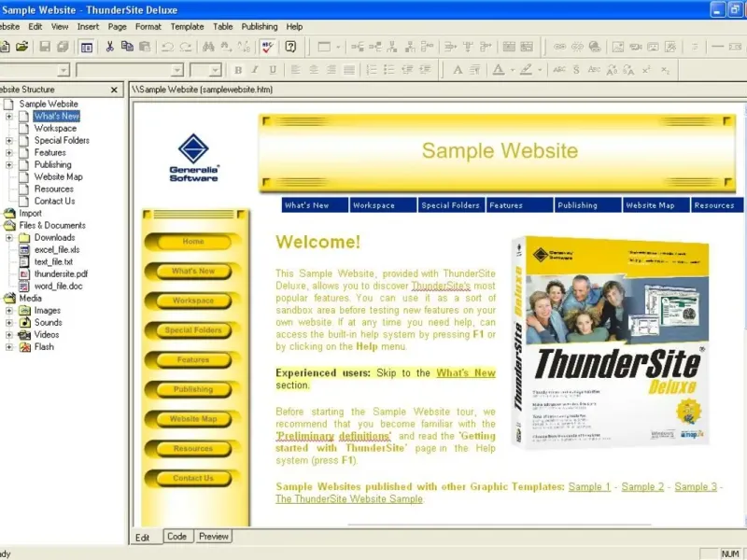Click the font color A swatch
The width and height of the screenshot is (747, 560).
pos(499,71)
